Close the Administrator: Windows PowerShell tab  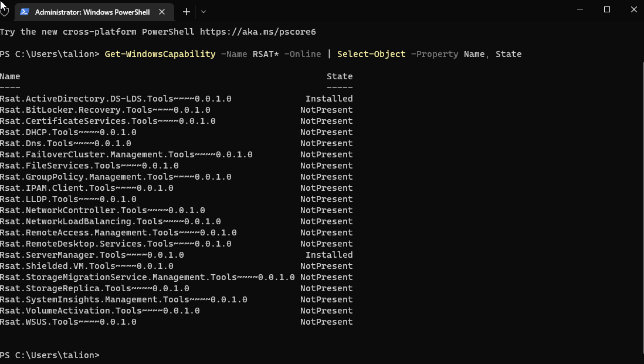(x=162, y=12)
